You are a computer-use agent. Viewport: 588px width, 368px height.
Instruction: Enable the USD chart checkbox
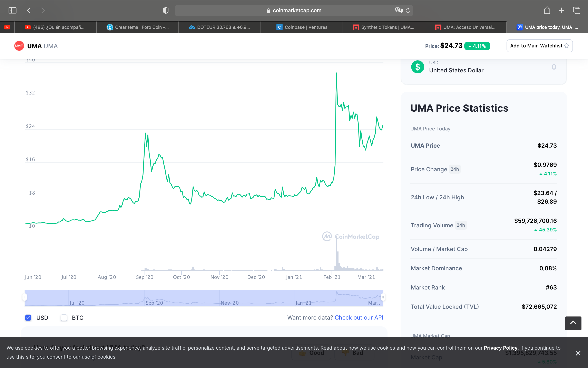tap(28, 318)
